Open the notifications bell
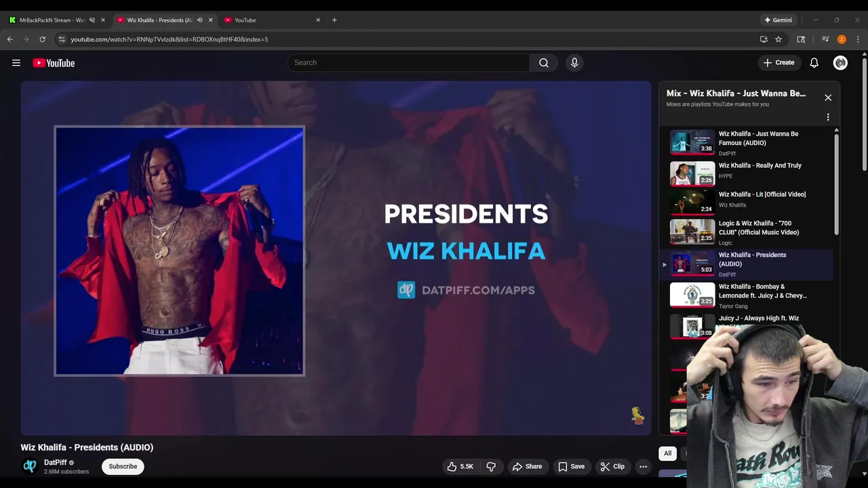Viewport: 868px width, 488px height. [x=814, y=62]
